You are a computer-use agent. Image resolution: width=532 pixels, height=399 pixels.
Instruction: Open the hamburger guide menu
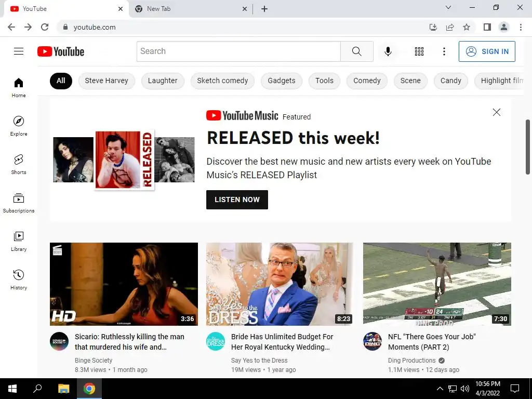point(19,51)
